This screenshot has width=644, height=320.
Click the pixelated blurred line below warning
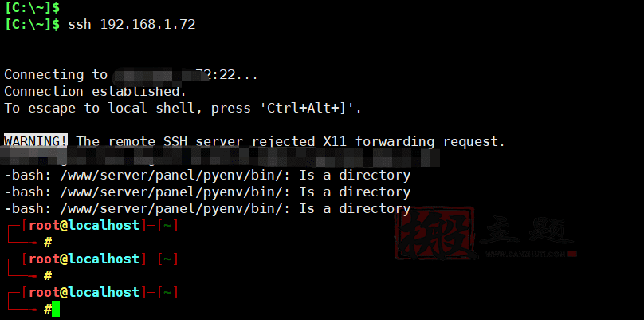point(222,158)
